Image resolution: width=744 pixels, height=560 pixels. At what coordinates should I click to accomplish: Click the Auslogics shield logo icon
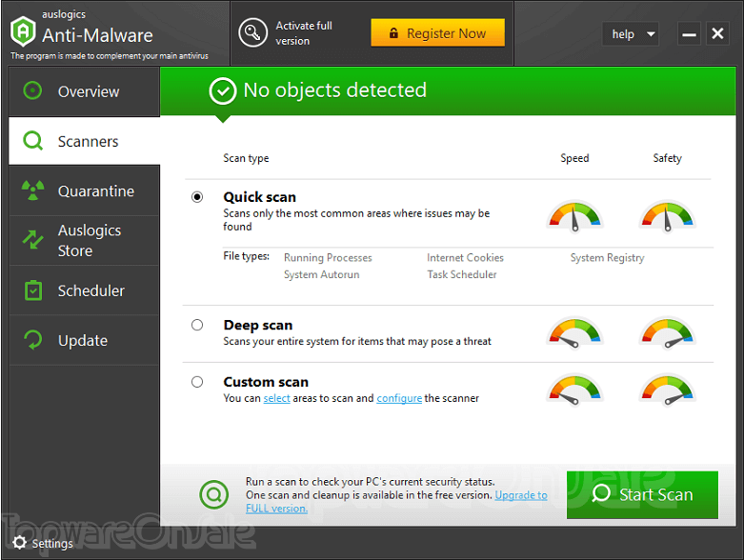coord(23,31)
